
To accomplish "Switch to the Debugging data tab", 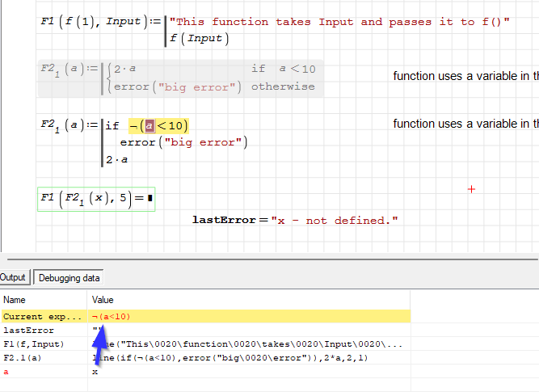I will coord(69,278).
